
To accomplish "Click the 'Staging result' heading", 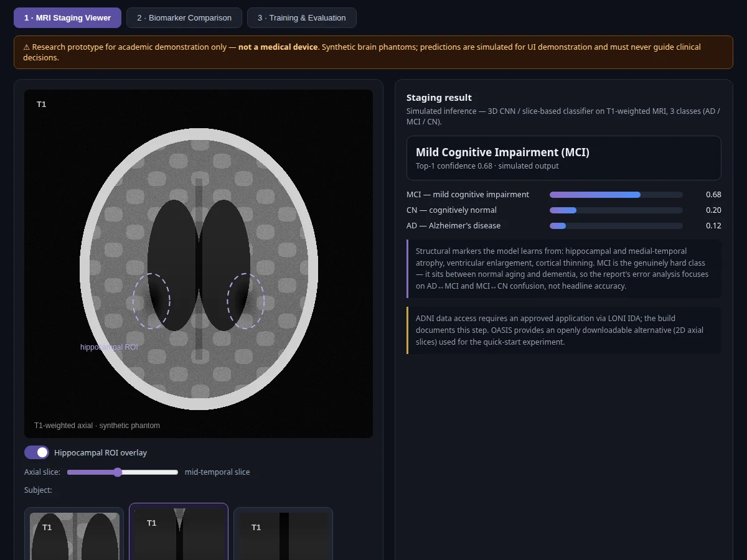I will click(439, 98).
